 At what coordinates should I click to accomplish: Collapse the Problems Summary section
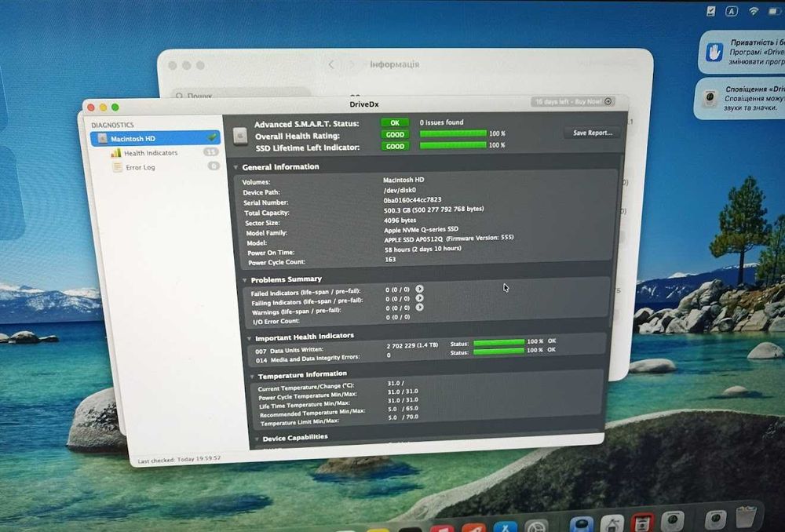coord(244,280)
